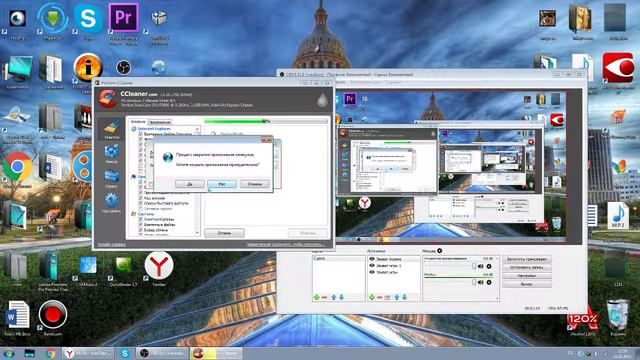Open the 'Онлайн-справка' link in CCleaner
The image size is (640, 360).
[x=111, y=245]
